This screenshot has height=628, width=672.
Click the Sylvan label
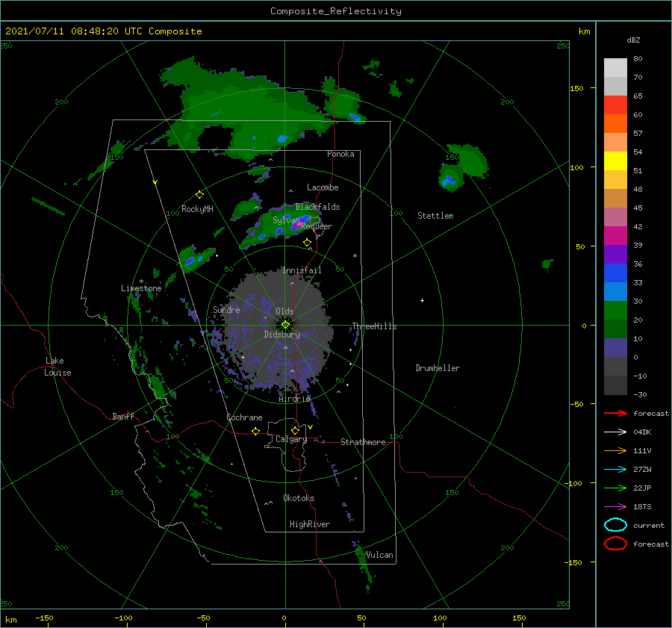pyautogui.click(x=286, y=220)
